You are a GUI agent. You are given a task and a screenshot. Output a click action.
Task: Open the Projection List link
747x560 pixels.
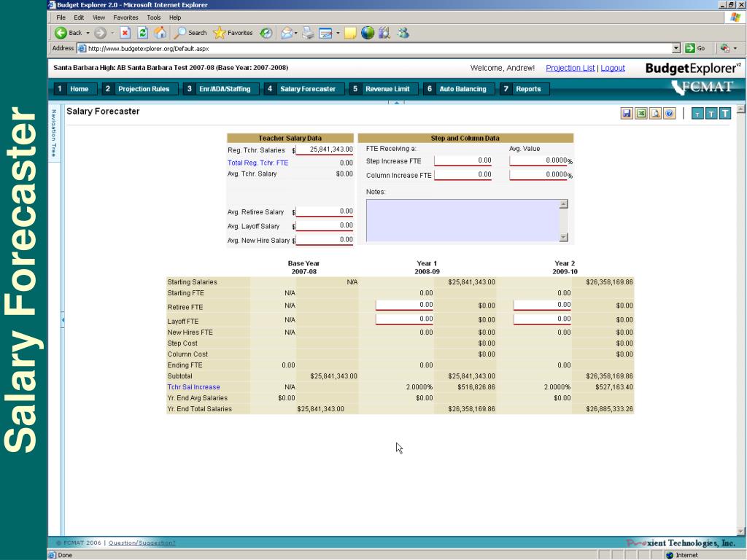570,67
